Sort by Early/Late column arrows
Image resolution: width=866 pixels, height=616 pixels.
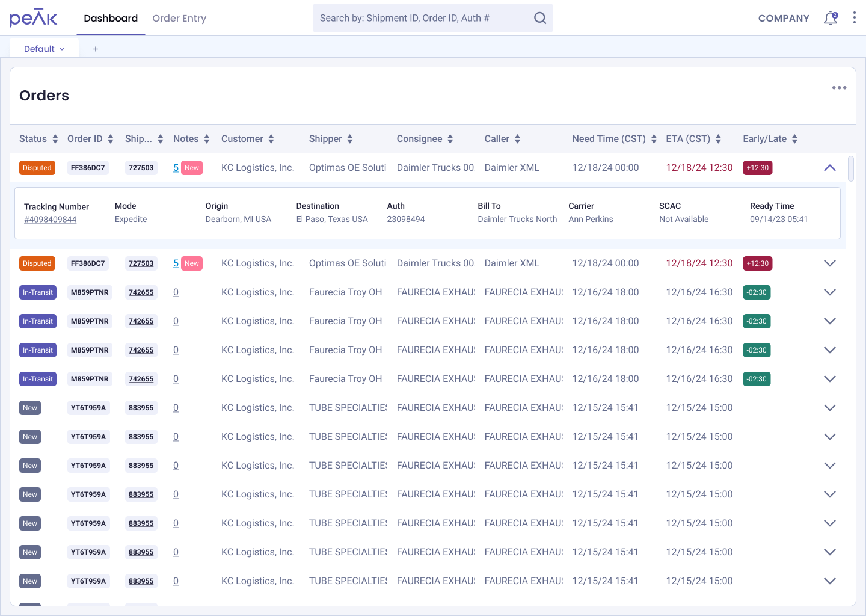click(x=794, y=139)
